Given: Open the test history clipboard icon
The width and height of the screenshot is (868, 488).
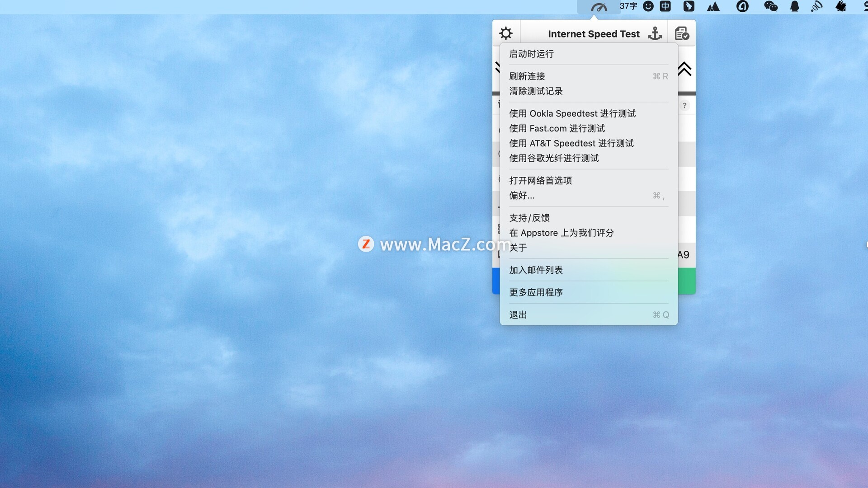Looking at the screenshot, I should click(x=681, y=33).
